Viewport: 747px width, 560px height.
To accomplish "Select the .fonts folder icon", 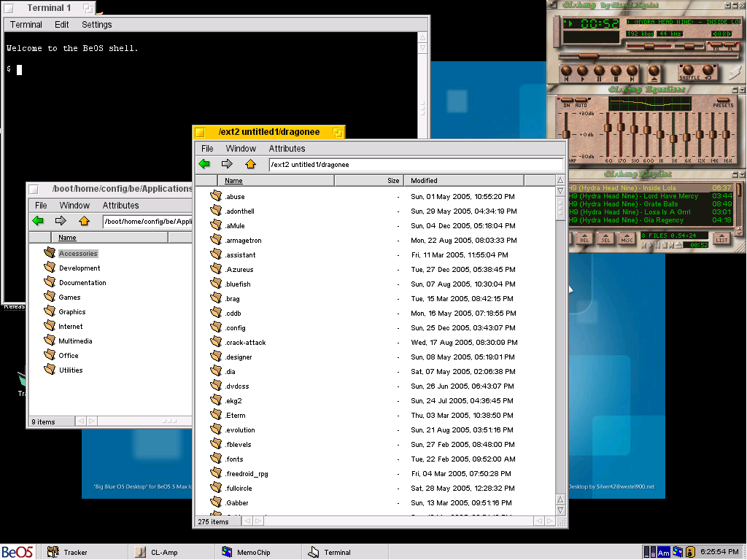I will coord(216,458).
